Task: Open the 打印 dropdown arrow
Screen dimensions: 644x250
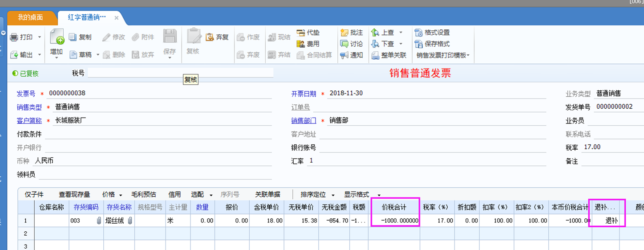Action: (x=40, y=37)
